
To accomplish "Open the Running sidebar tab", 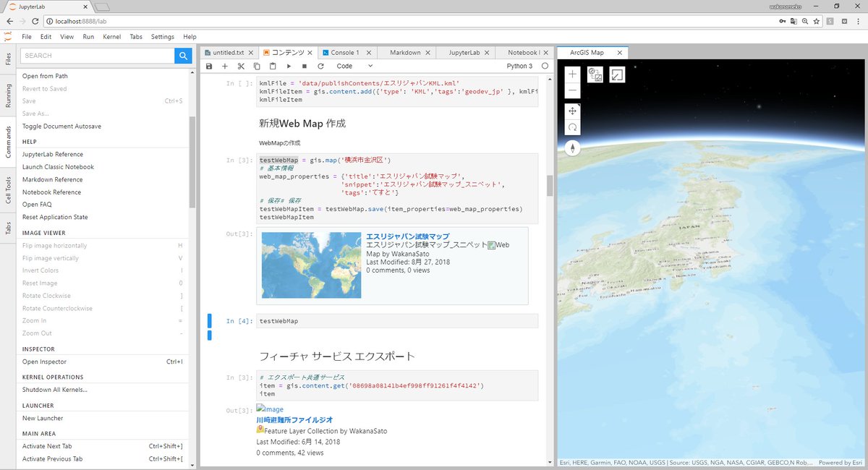I will [x=9, y=95].
